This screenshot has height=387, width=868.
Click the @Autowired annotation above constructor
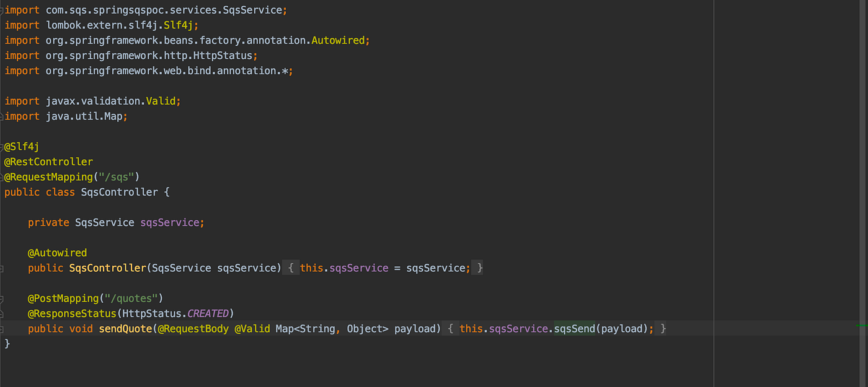57,253
